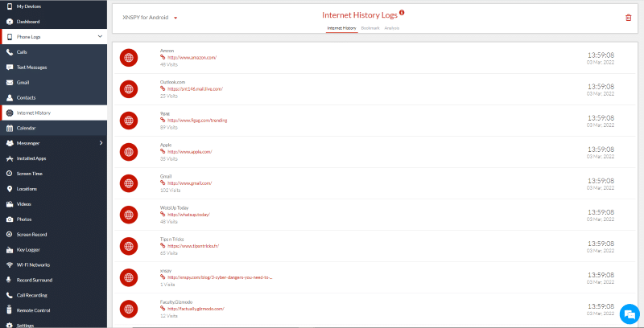Open the gmail.com link

pos(189,183)
